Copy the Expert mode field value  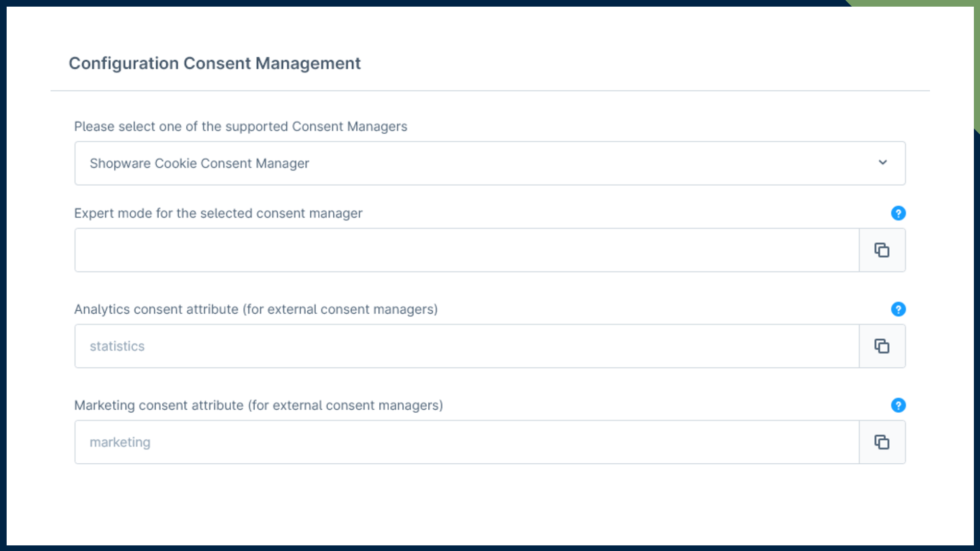click(x=882, y=250)
